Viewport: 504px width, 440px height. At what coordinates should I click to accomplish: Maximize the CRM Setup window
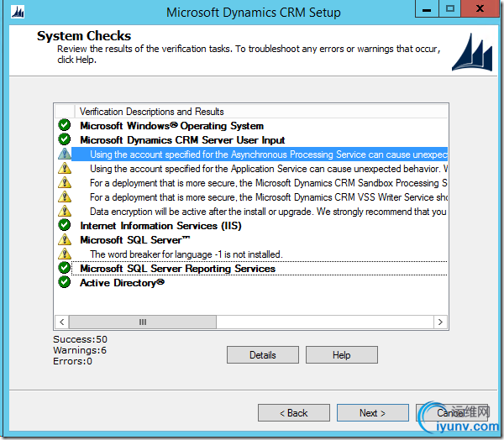tap(450, 8)
